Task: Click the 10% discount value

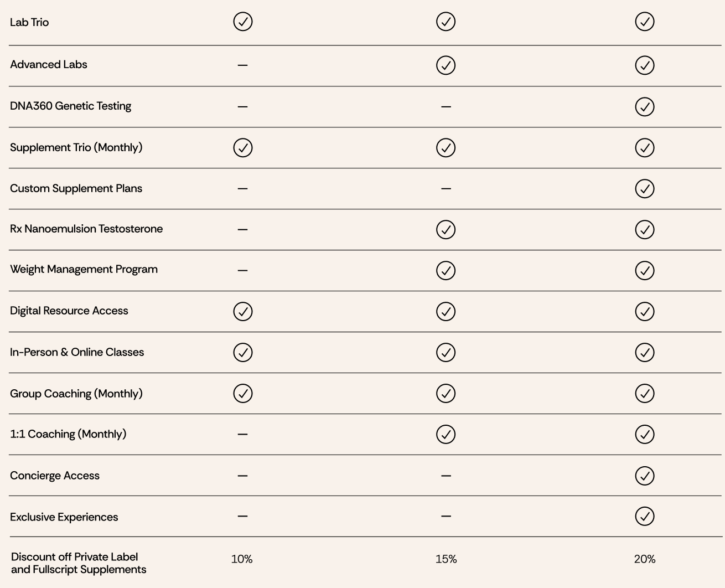Action: (242, 559)
